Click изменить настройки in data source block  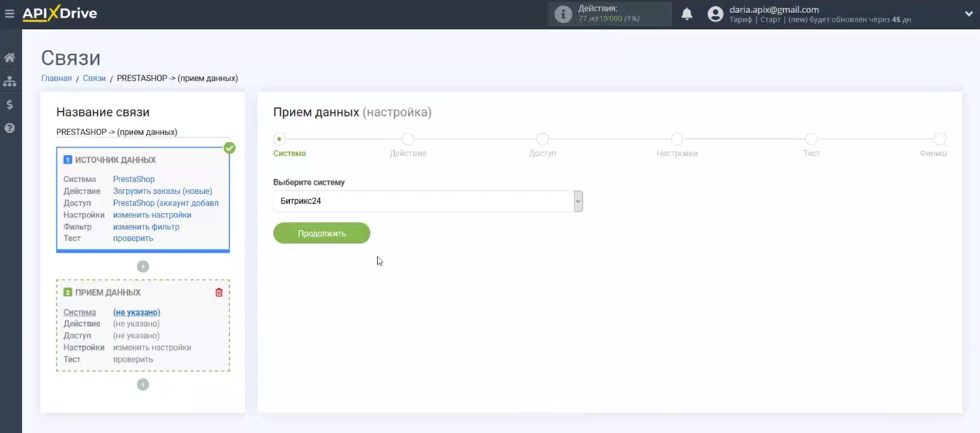tap(152, 215)
